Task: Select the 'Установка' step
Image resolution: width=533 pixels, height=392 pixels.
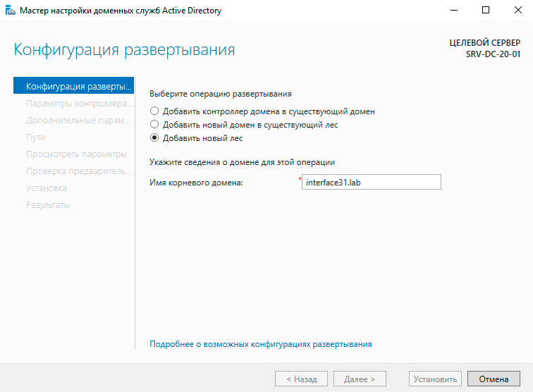Action: [x=47, y=188]
